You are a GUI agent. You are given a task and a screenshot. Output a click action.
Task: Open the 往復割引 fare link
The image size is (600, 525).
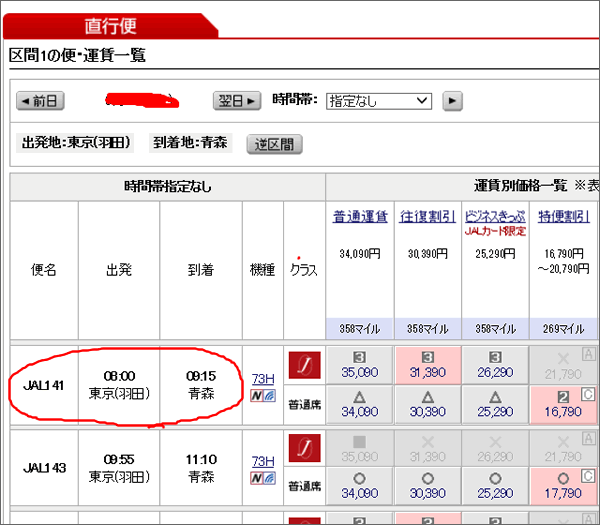(x=427, y=218)
